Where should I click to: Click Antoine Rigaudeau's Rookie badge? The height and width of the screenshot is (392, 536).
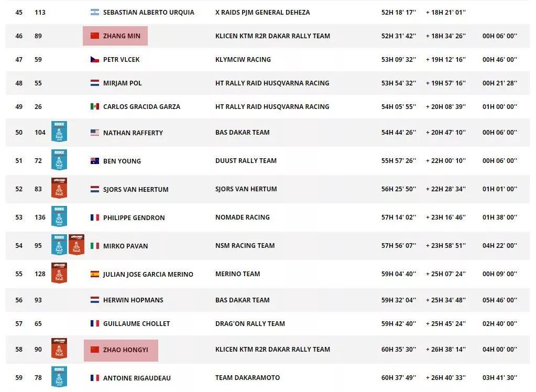[59, 377]
